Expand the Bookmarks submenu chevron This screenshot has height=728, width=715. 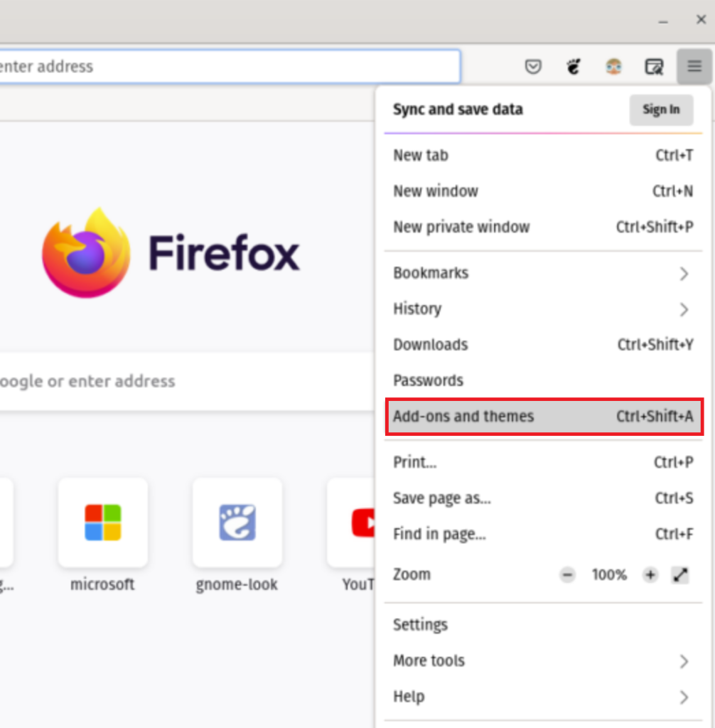click(684, 273)
